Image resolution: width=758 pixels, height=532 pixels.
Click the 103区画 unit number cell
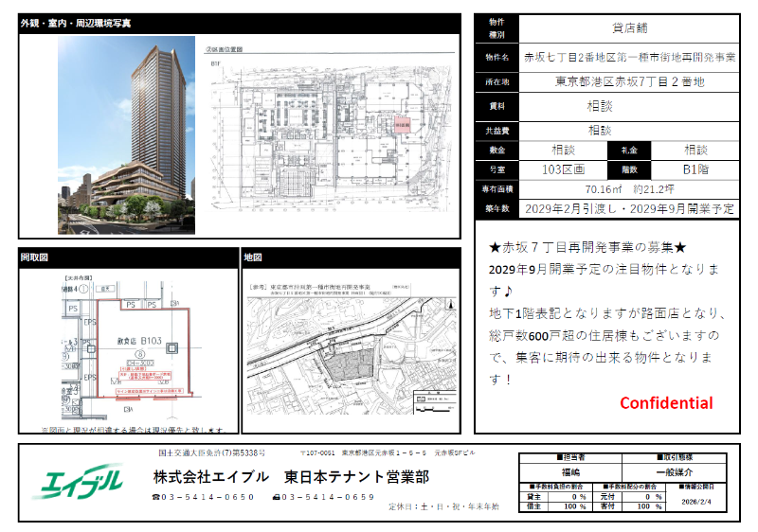point(561,169)
